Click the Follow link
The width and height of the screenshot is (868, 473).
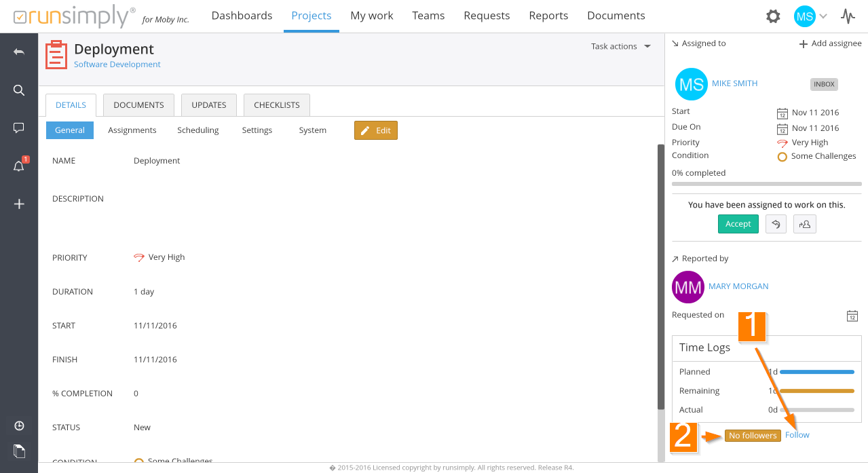(797, 435)
